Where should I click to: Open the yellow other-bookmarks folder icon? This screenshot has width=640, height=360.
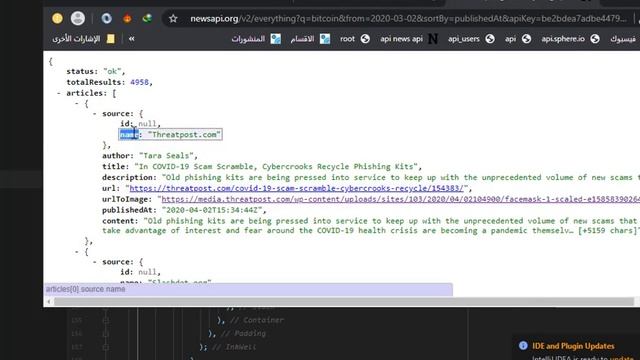111,39
